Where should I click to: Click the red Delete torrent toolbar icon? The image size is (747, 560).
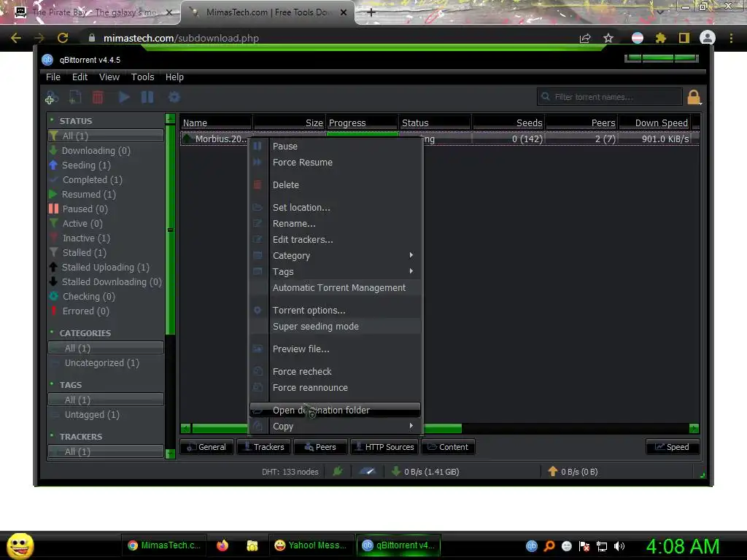click(x=98, y=97)
